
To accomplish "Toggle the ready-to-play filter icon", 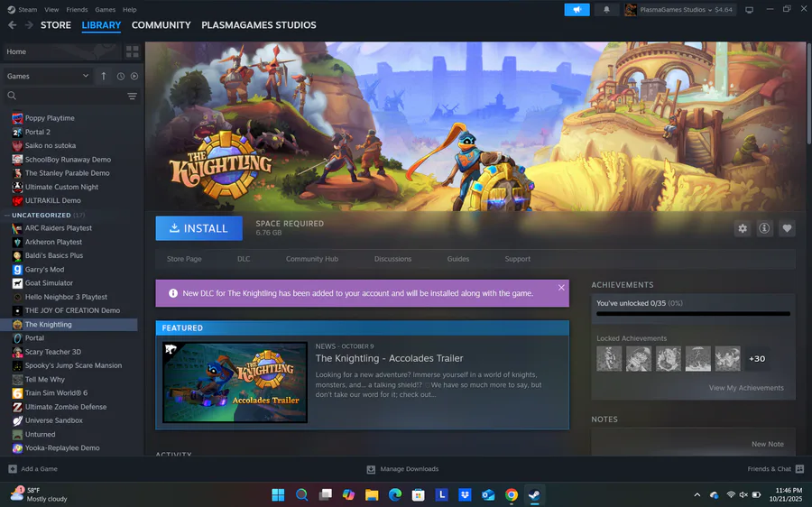I will (x=134, y=76).
